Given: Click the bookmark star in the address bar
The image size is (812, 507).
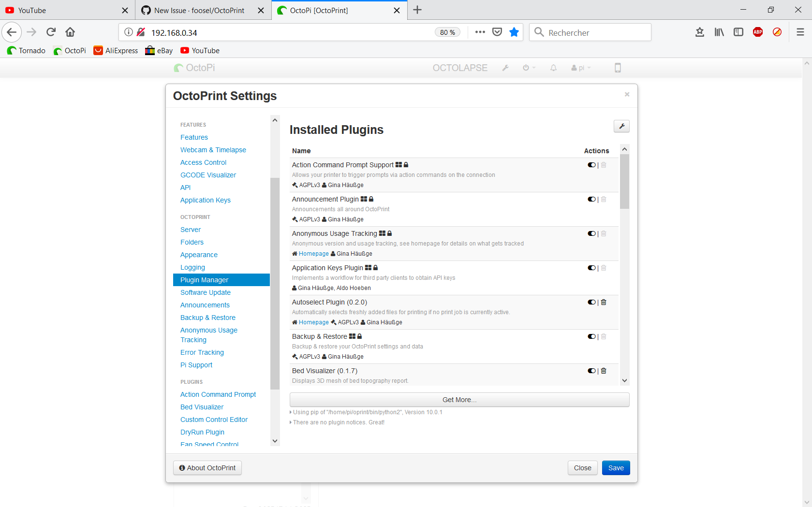Looking at the screenshot, I should click(x=514, y=32).
